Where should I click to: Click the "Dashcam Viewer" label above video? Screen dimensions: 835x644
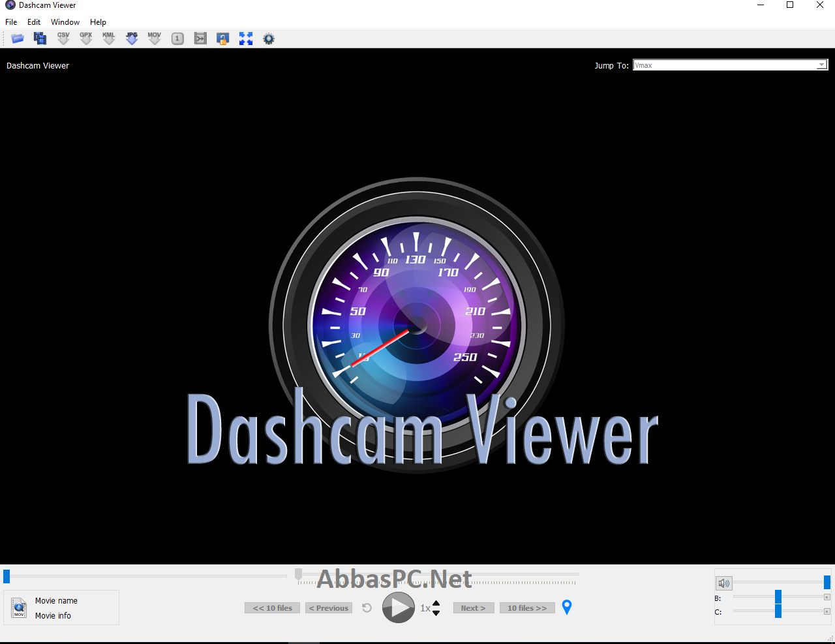point(38,65)
